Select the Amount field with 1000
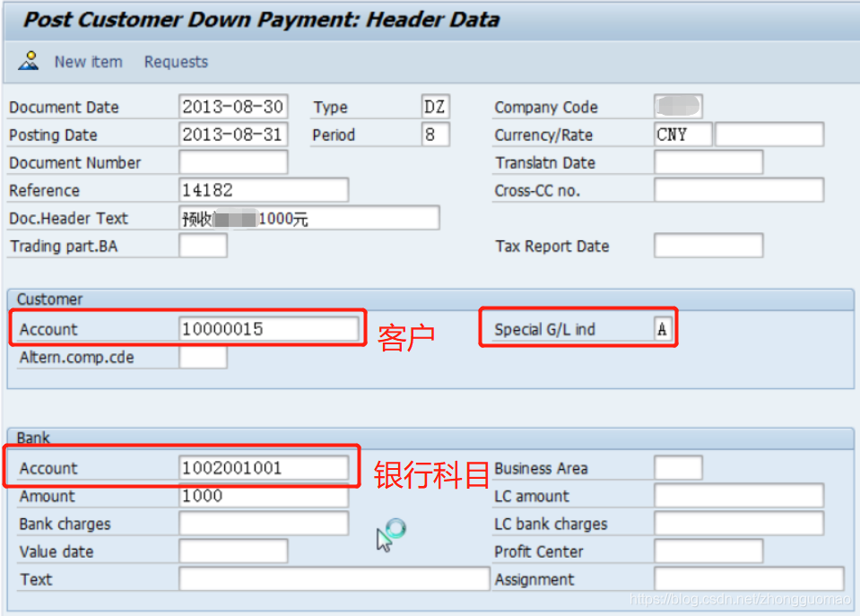This screenshot has width=860, height=616. click(264, 496)
